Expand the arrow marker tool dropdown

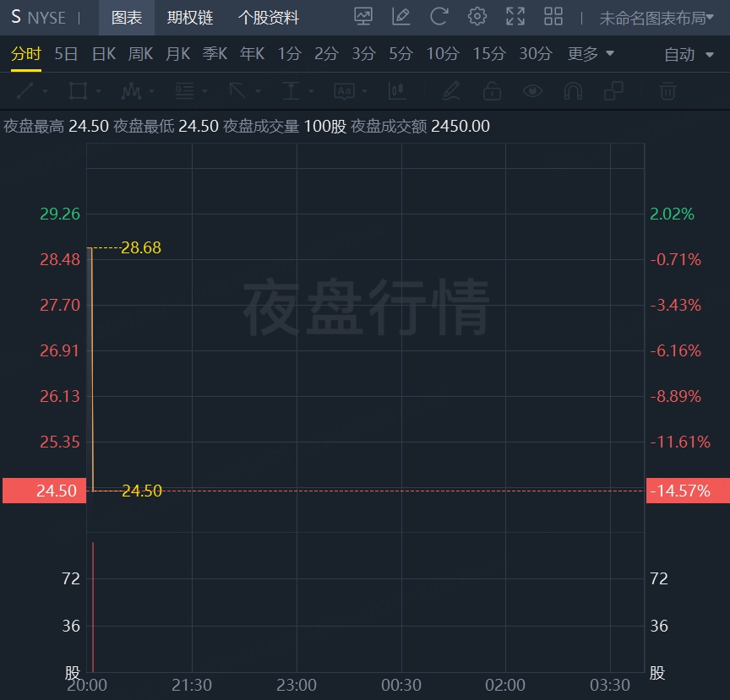(x=258, y=91)
